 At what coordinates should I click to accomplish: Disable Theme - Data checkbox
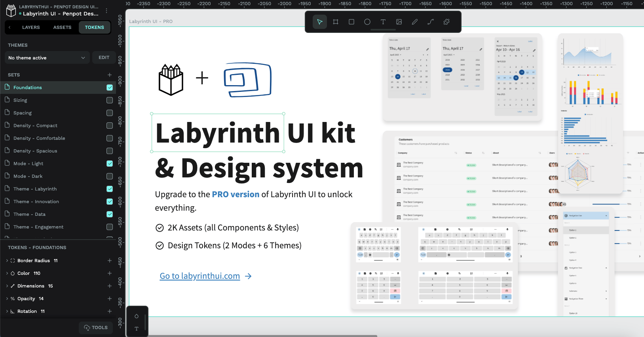tap(110, 214)
